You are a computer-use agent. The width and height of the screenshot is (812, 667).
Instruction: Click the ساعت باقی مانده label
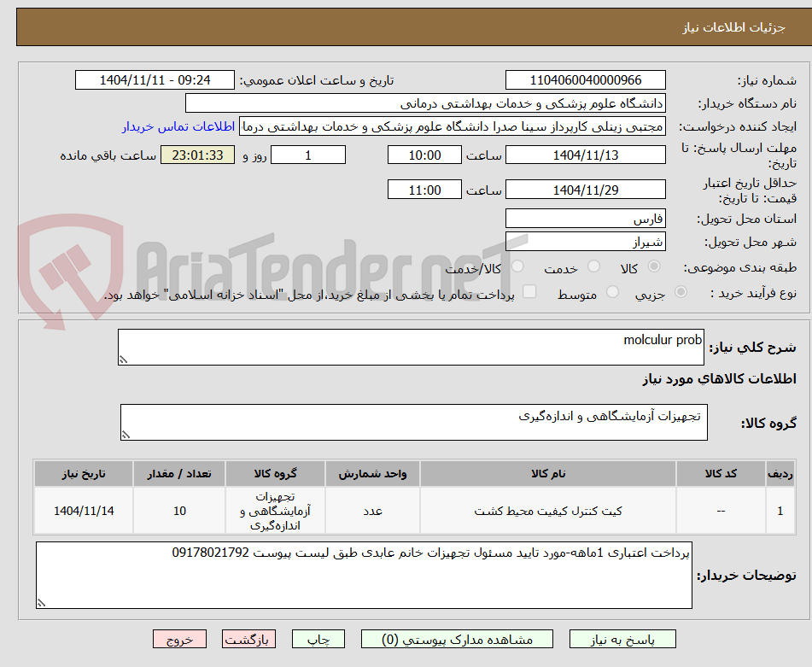click(108, 155)
